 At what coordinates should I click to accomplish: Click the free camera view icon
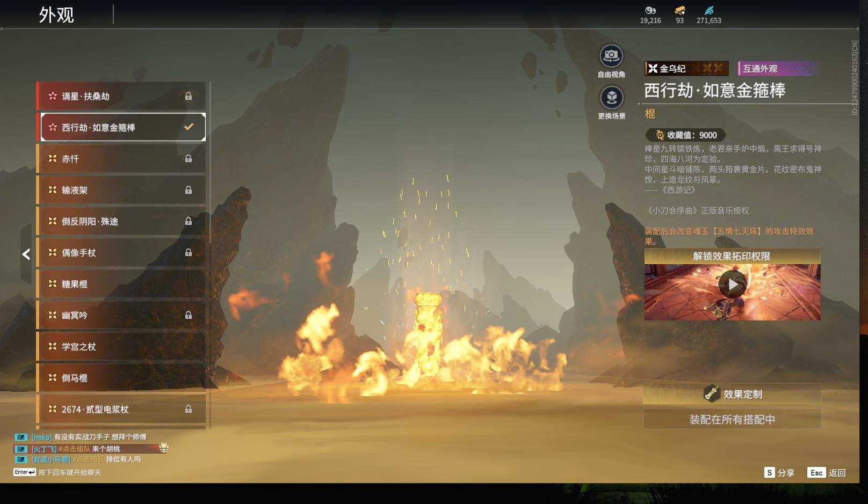(x=611, y=56)
